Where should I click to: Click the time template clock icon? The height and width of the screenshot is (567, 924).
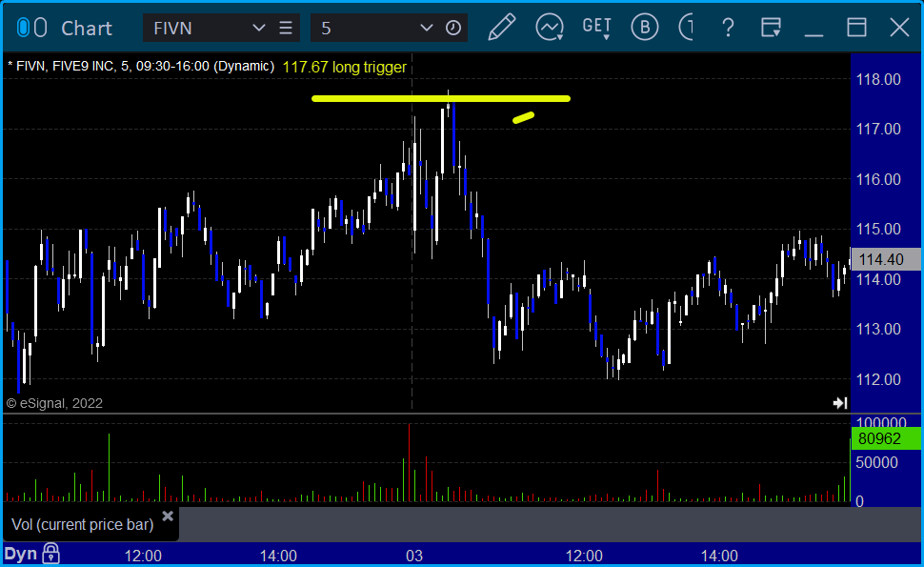point(453,28)
